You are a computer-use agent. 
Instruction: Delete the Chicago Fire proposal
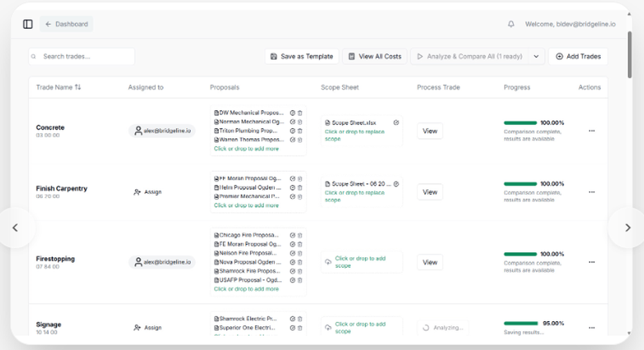pyautogui.click(x=300, y=235)
